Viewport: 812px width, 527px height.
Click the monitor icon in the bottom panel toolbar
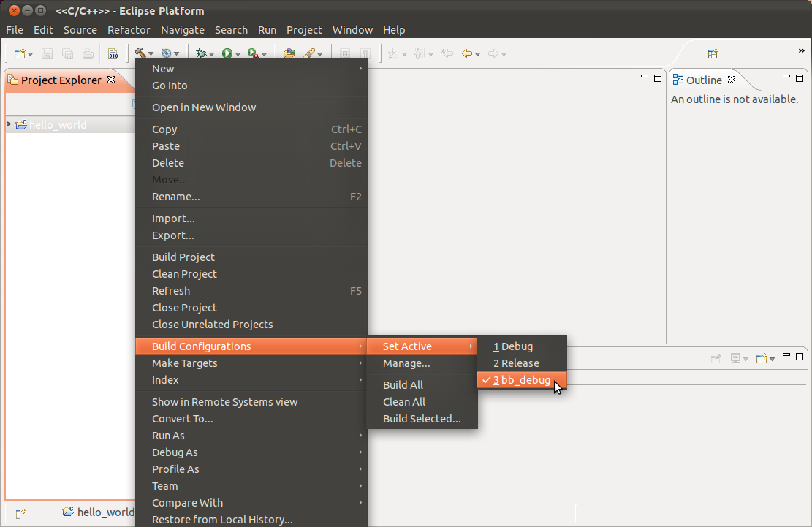tap(735, 357)
